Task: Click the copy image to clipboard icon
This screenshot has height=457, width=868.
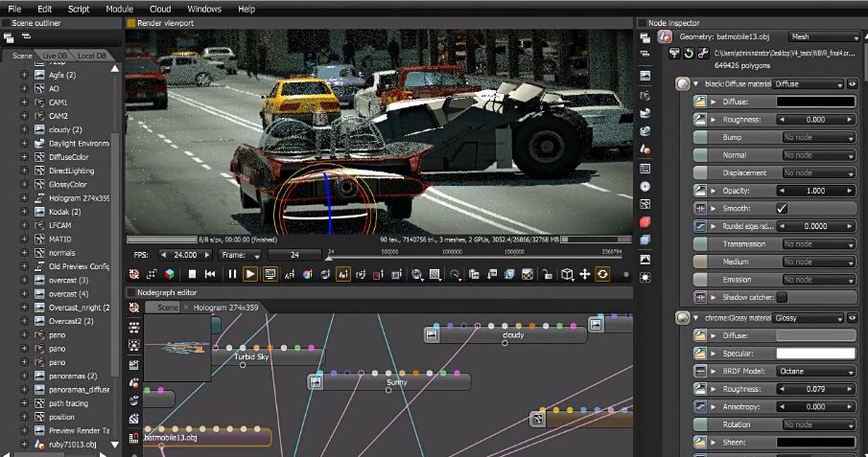Action: pos(474,274)
